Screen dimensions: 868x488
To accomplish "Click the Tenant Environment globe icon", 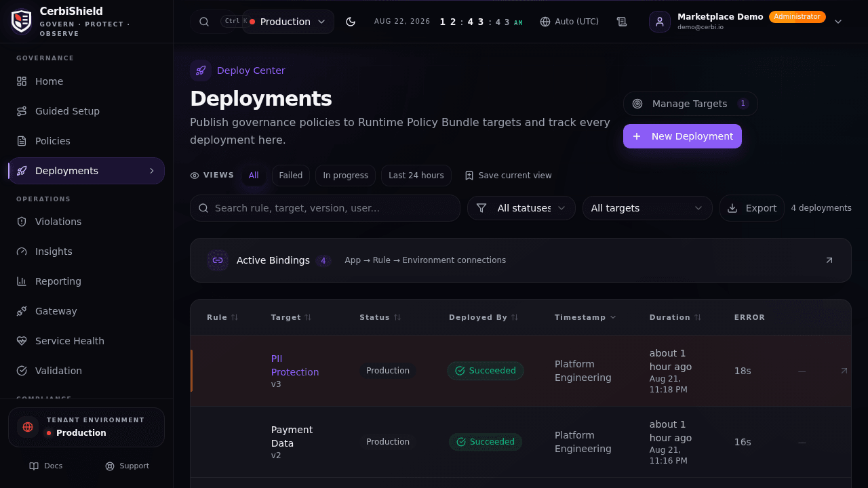I will pyautogui.click(x=28, y=427).
